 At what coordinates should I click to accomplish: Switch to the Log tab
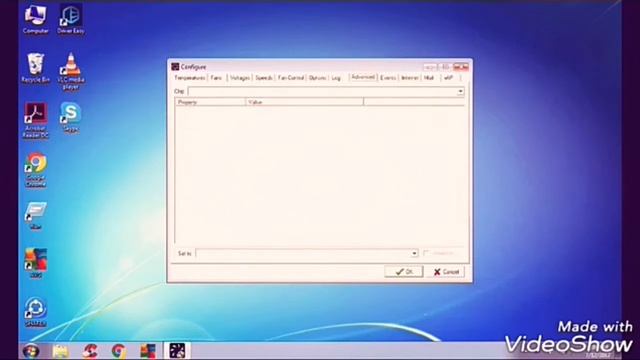[336, 78]
